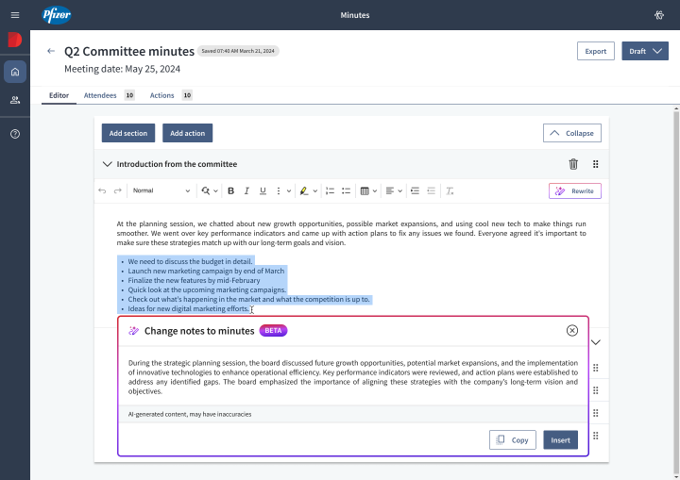Switch to the Editor tab

(x=59, y=95)
